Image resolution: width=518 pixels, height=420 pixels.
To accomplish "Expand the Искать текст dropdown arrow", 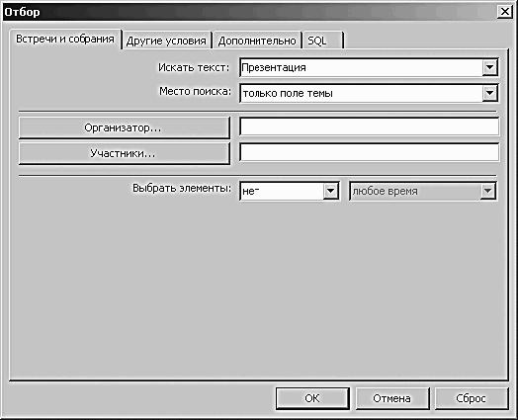I will coord(489,67).
